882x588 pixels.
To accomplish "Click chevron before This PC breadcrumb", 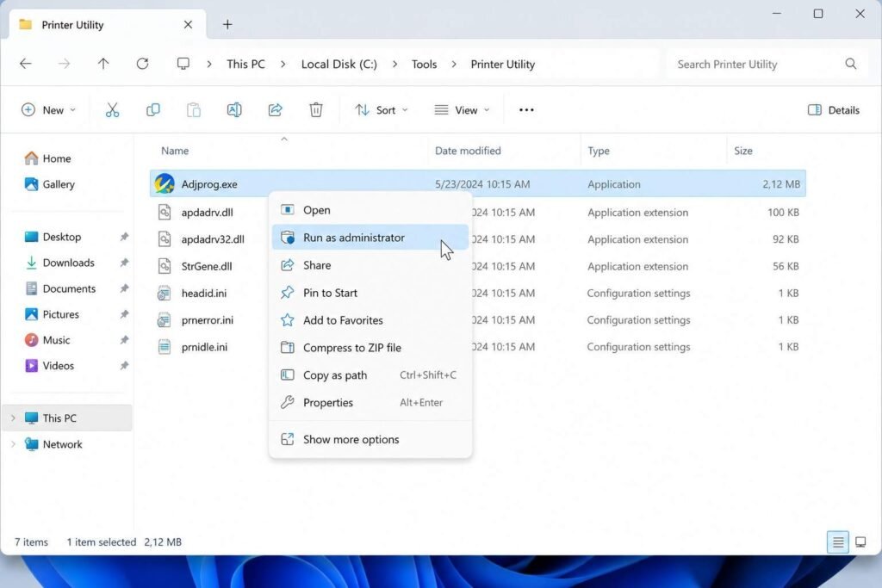I will pyautogui.click(x=209, y=65).
